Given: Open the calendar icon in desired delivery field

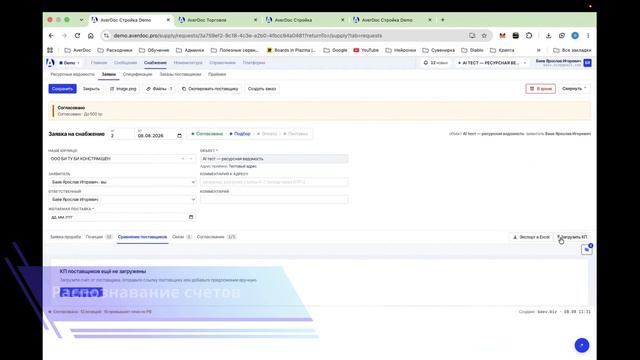Looking at the screenshot, I should pos(191,217).
